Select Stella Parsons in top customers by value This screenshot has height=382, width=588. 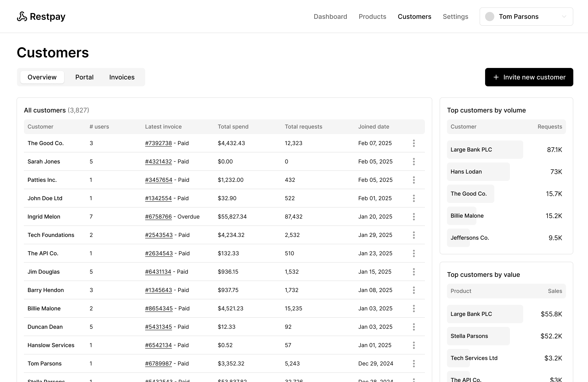(x=478, y=336)
